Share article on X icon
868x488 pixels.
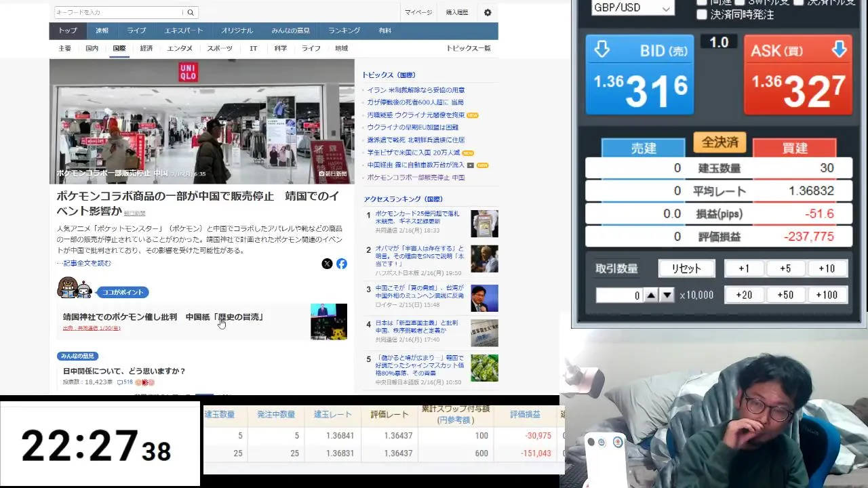pos(327,264)
